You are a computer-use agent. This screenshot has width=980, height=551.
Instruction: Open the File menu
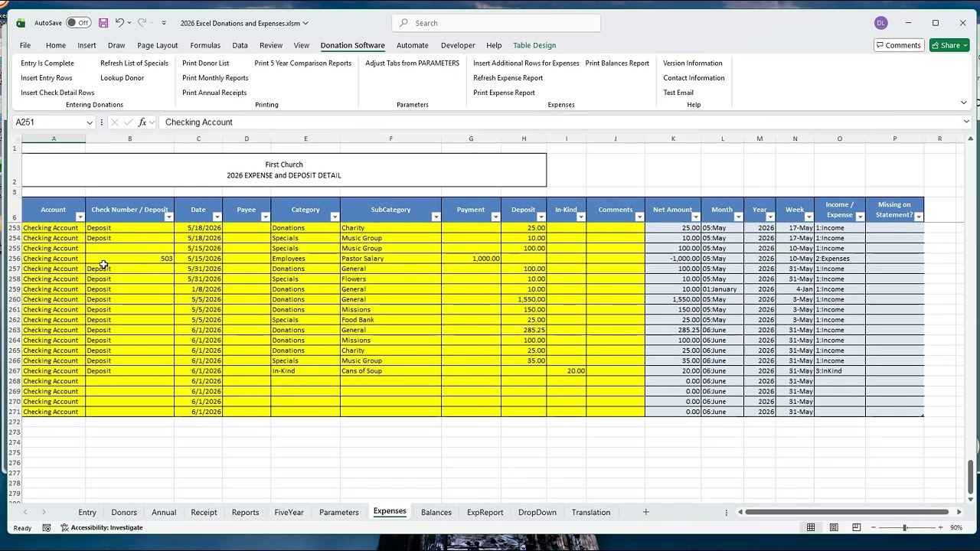click(x=25, y=45)
